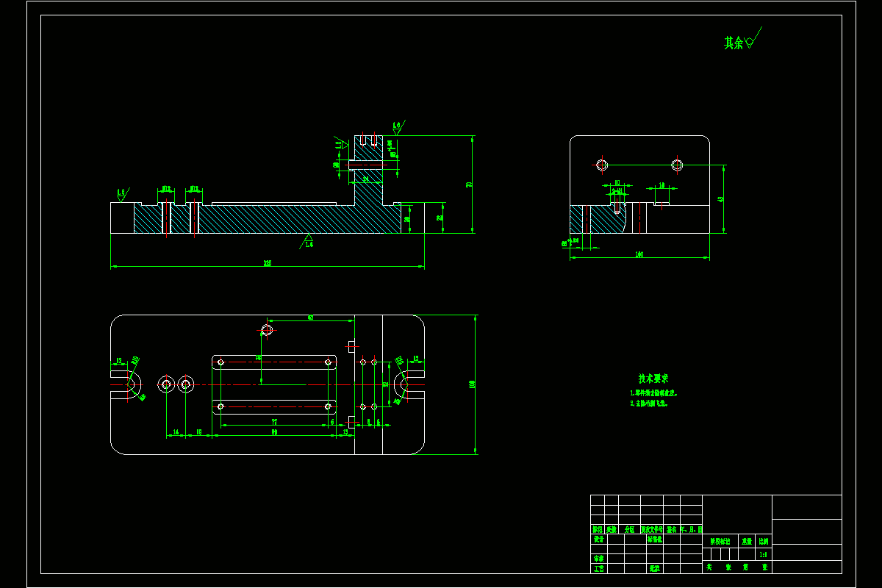Viewport: 882px width, 588px height.
Task: Click the top hole circle in plan view
Action: coord(267,330)
